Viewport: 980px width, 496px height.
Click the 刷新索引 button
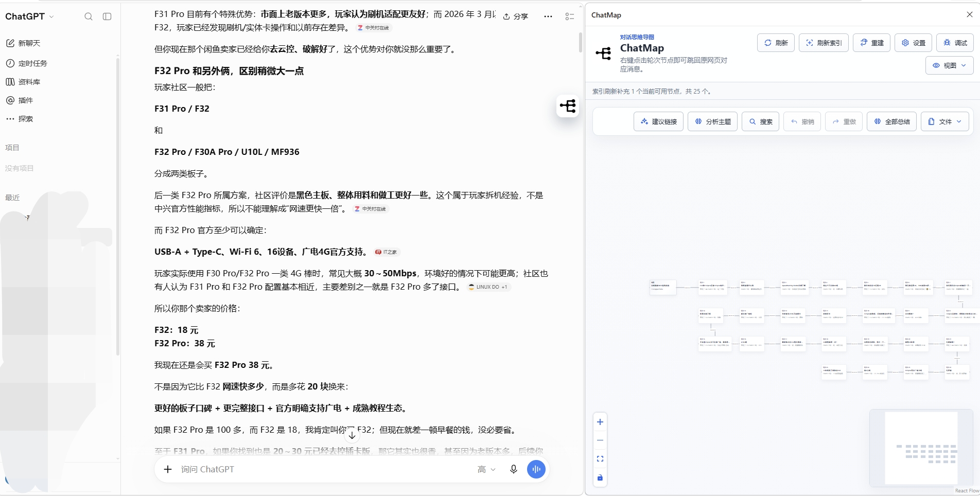point(824,43)
